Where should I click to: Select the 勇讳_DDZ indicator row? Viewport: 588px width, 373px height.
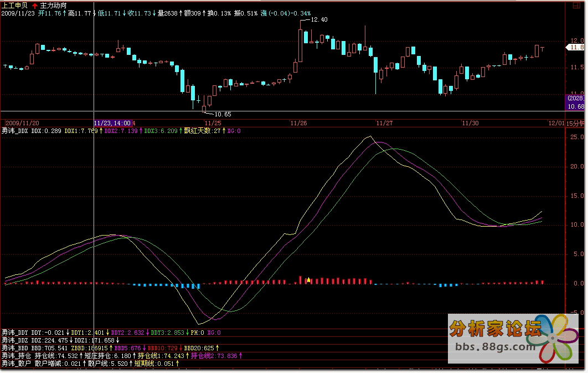point(15,340)
